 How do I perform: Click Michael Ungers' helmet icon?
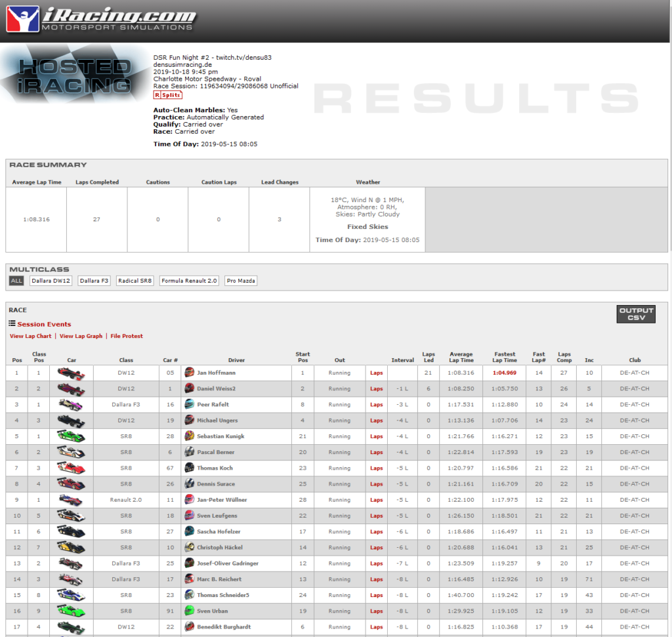pos(190,421)
